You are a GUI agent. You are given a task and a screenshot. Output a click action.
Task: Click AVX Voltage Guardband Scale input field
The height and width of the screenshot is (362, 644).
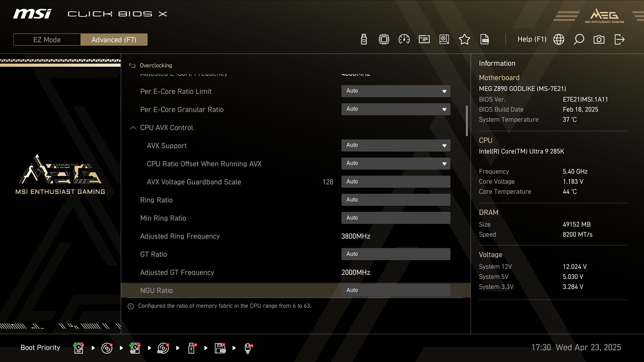point(396,182)
